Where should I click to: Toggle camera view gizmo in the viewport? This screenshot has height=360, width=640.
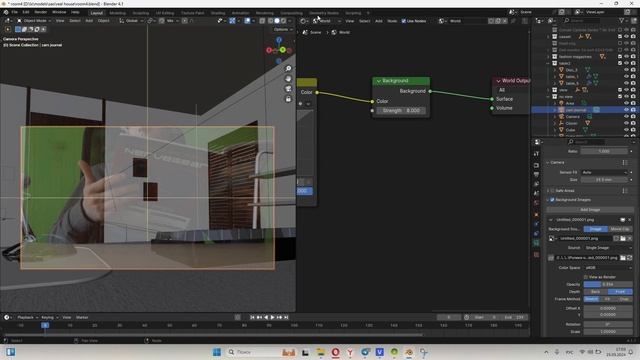point(288,89)
